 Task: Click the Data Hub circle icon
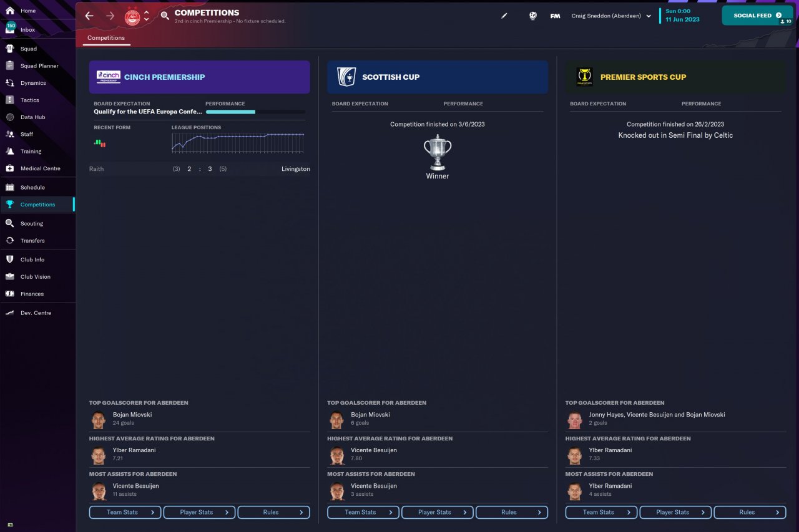[x=10, y=117]
